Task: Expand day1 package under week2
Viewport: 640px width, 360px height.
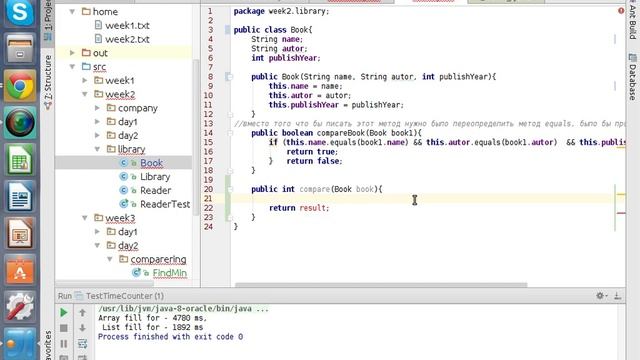Action: point(98,122)
